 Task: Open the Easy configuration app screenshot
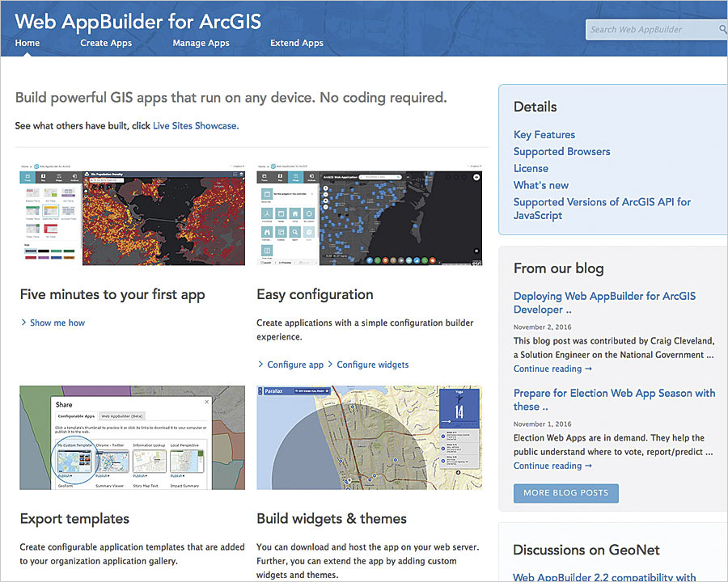click(369, 214)
